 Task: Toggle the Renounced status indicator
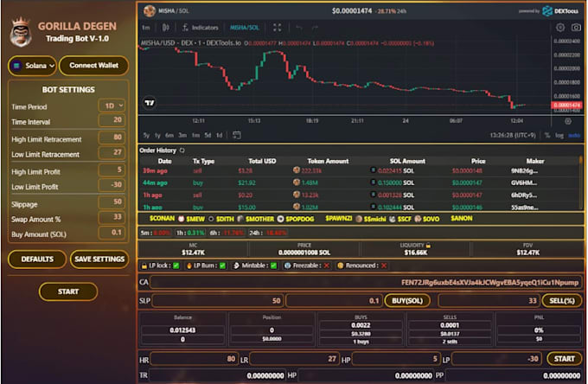tap(384, 266)
